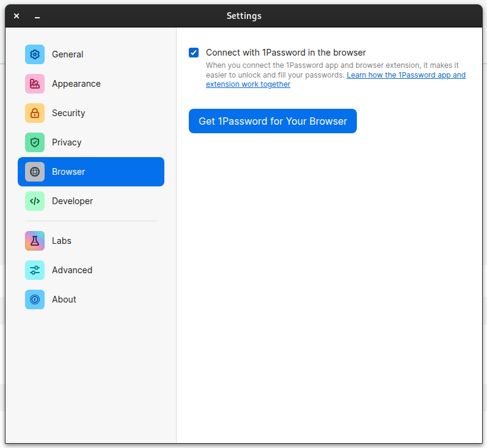Click the General gear icon
The image size is (487, 448).
click(x=35, y=54)
